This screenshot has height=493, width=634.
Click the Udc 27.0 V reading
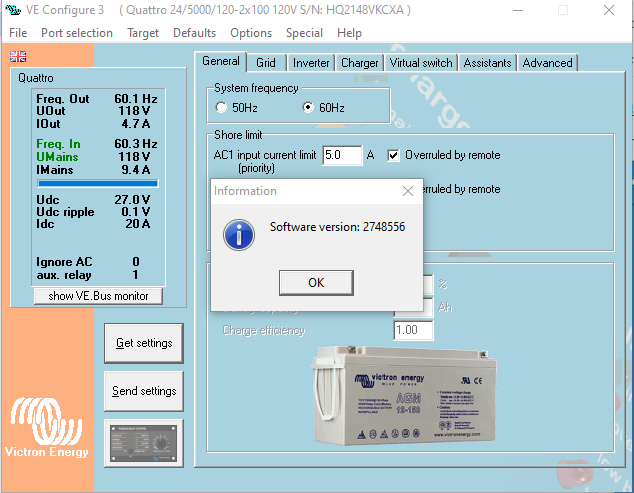click(x=93, y=200)
